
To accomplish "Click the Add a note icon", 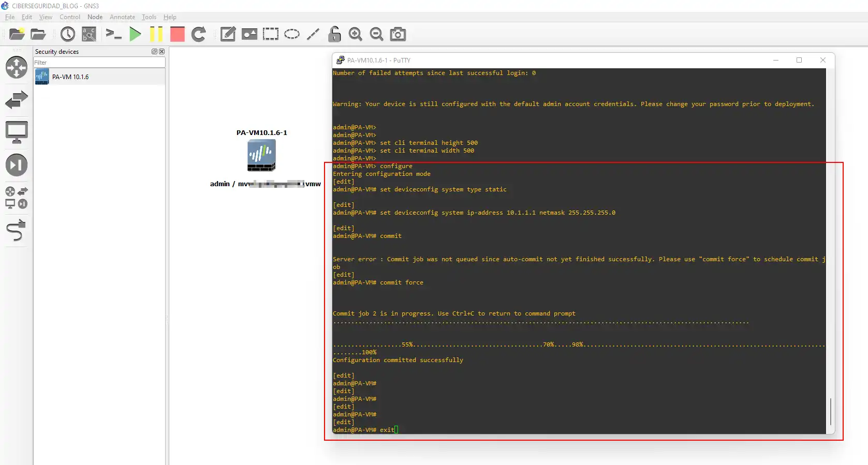I will 228,34.
